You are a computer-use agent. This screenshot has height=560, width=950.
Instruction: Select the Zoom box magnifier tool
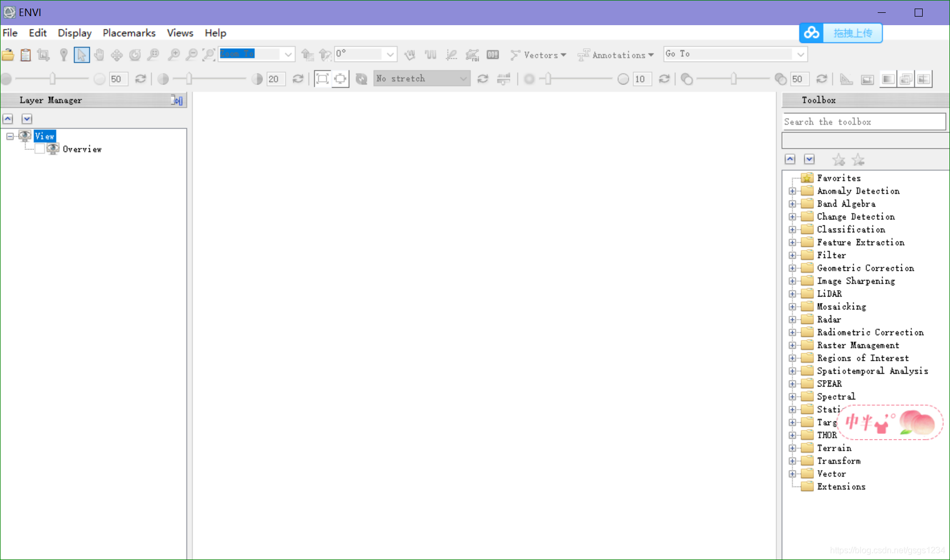point(153,55)
